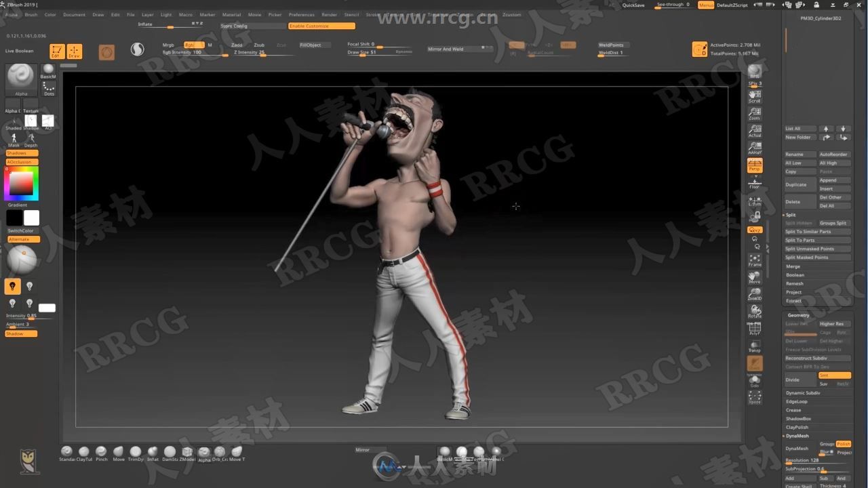The image size is (868, 488).
Task: Click the white secondary color swatch
Action: point(32,218)
